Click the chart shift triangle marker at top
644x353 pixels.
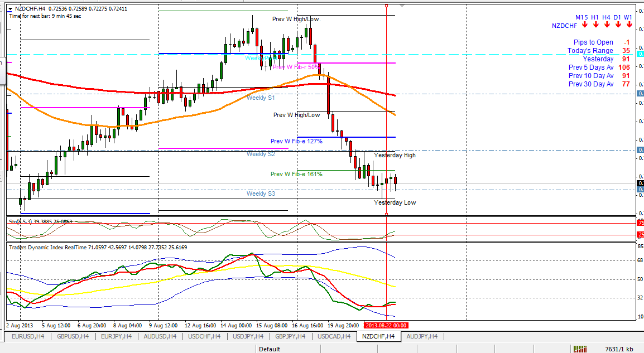(x=402, y=6)
